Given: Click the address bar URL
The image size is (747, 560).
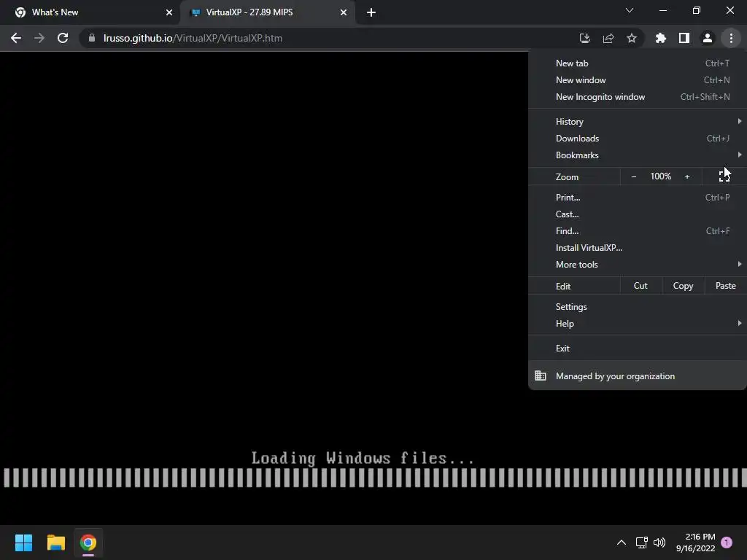Looking at the screenshot, I should click(193, 38).
